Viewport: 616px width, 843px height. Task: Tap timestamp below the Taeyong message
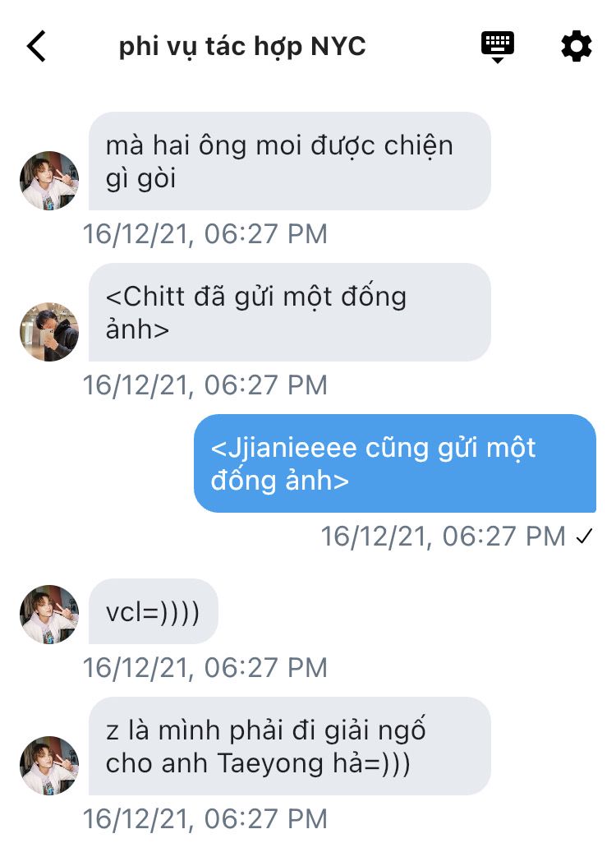(205, 819)
